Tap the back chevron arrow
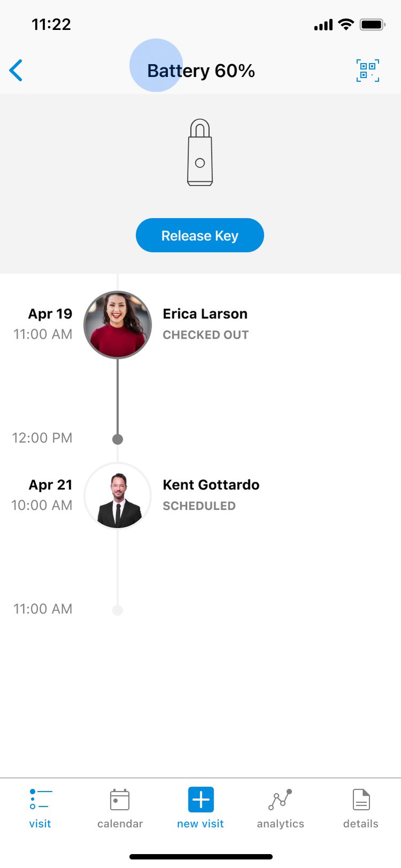 [x=16, y=71]
